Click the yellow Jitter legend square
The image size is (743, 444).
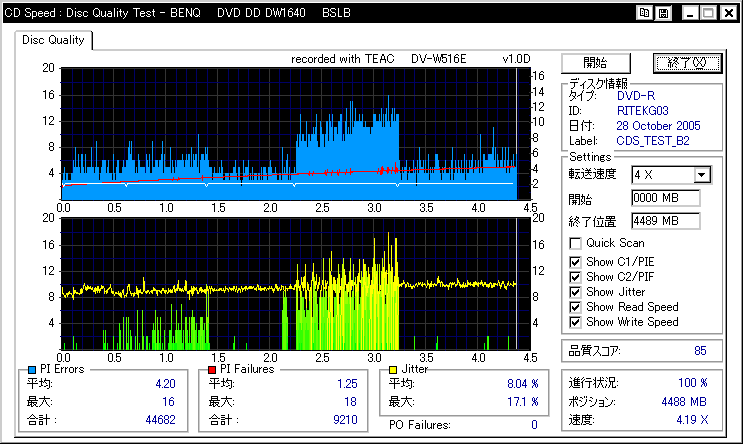click(393, 370)
